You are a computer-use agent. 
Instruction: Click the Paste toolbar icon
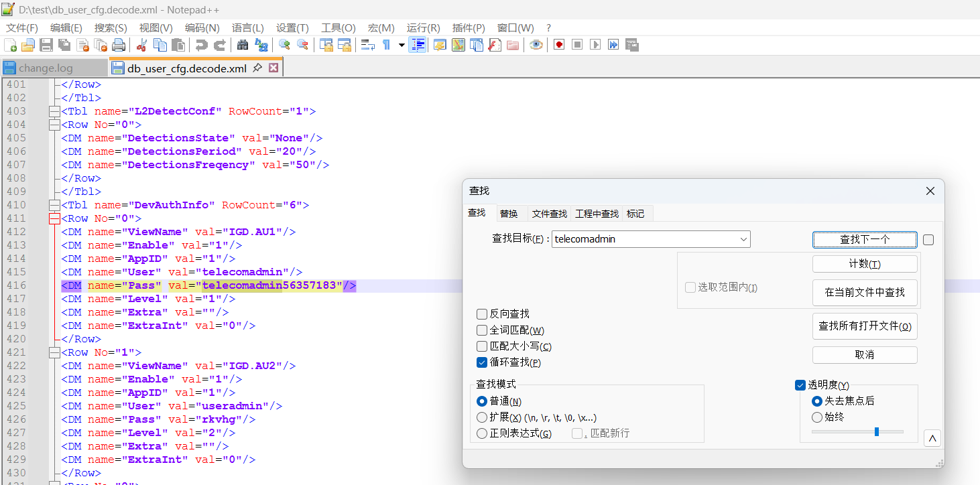[x=178, y=45]
